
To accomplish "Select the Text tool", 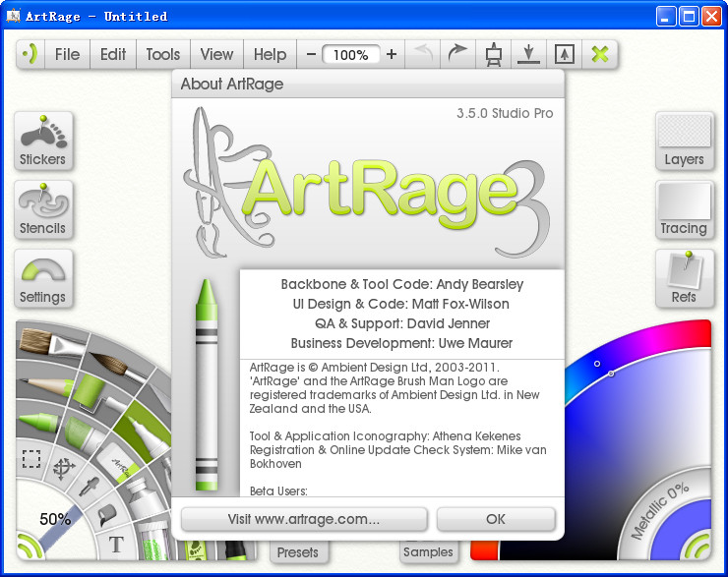I will click(116, 544).
